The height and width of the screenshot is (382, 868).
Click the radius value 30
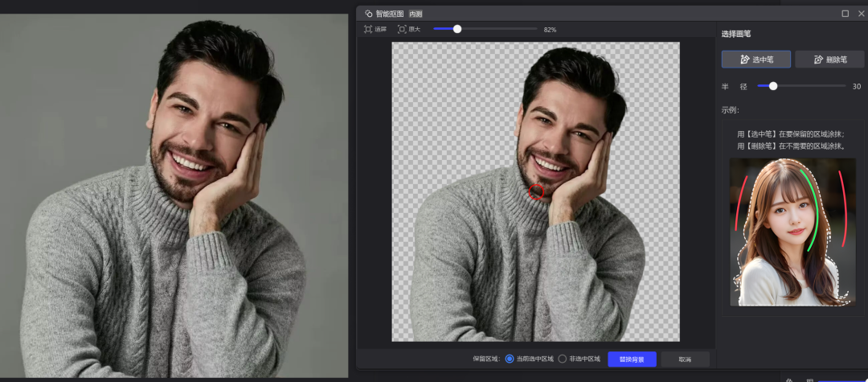[856, 86]
